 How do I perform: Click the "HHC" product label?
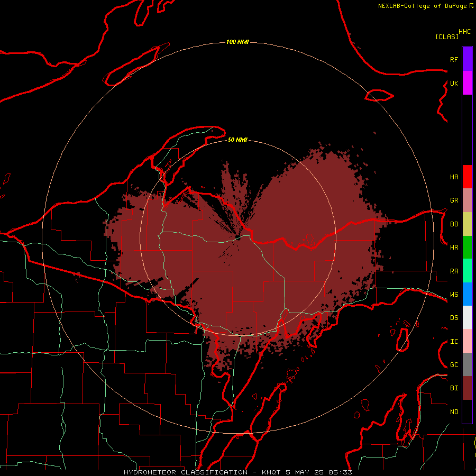[464, 32]
